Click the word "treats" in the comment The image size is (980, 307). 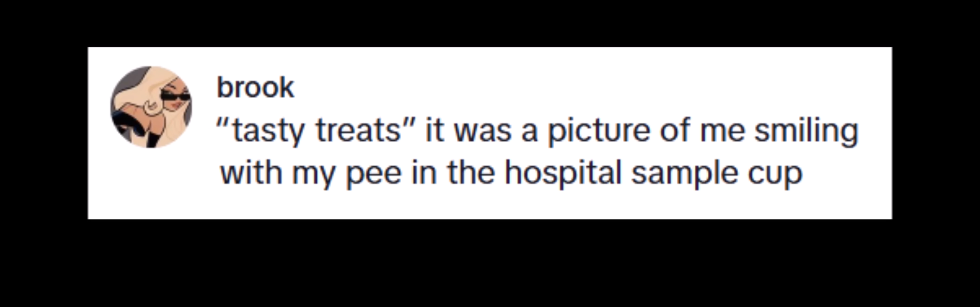358,130
